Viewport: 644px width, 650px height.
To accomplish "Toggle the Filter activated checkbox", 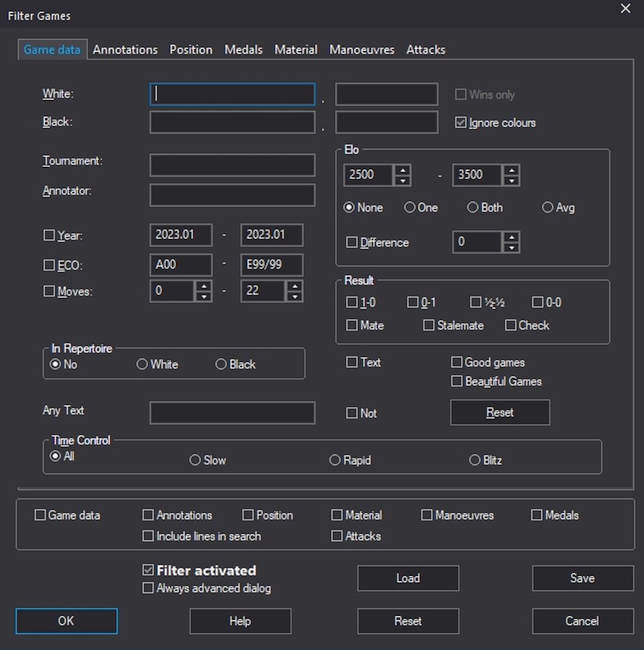I will [148, 570].
